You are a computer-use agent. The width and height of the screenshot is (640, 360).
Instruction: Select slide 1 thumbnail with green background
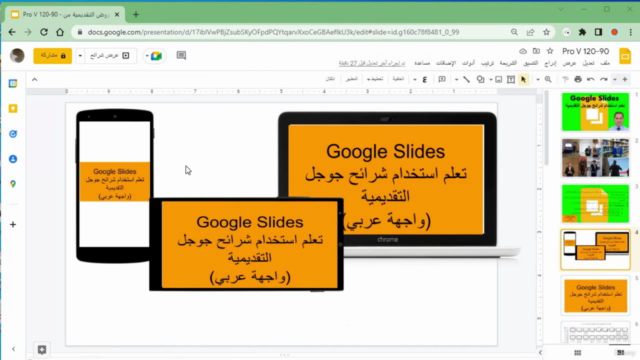tap(595, 112)
